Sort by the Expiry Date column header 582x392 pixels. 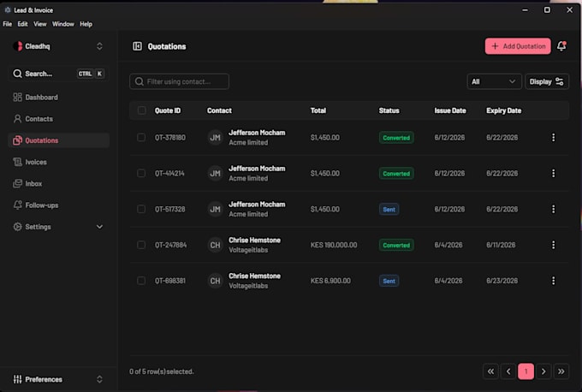pos(503,110)
